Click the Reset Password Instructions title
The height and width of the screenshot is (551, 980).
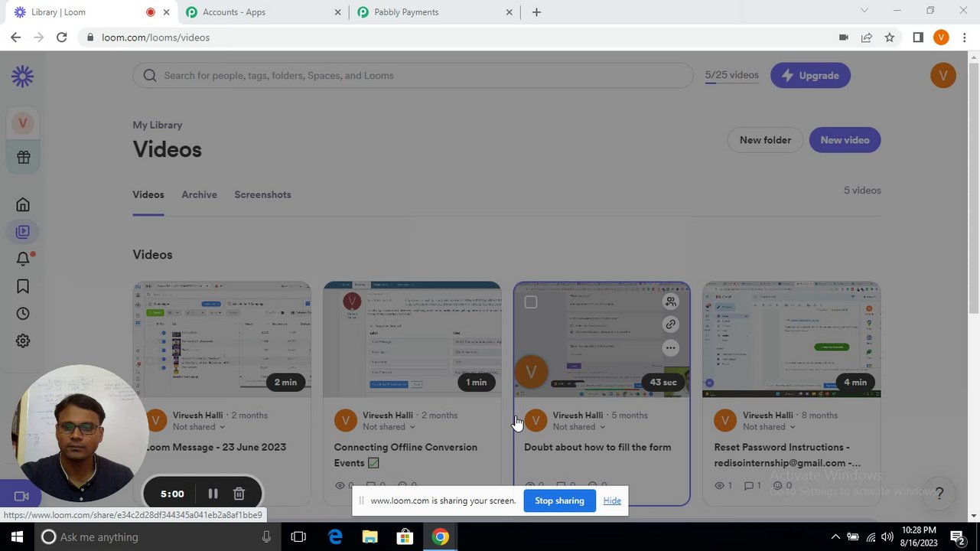click(787, 455)
